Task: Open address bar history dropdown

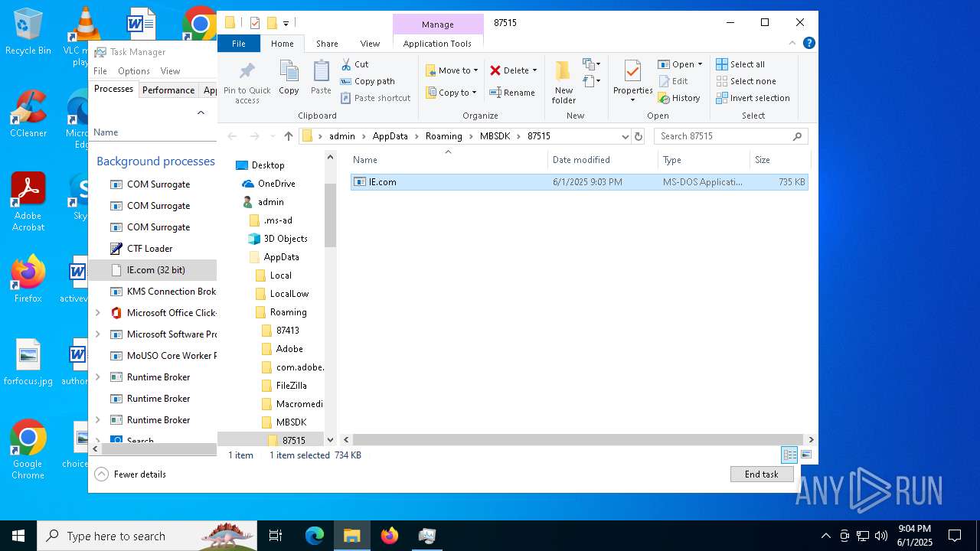Action: [626, 136]
